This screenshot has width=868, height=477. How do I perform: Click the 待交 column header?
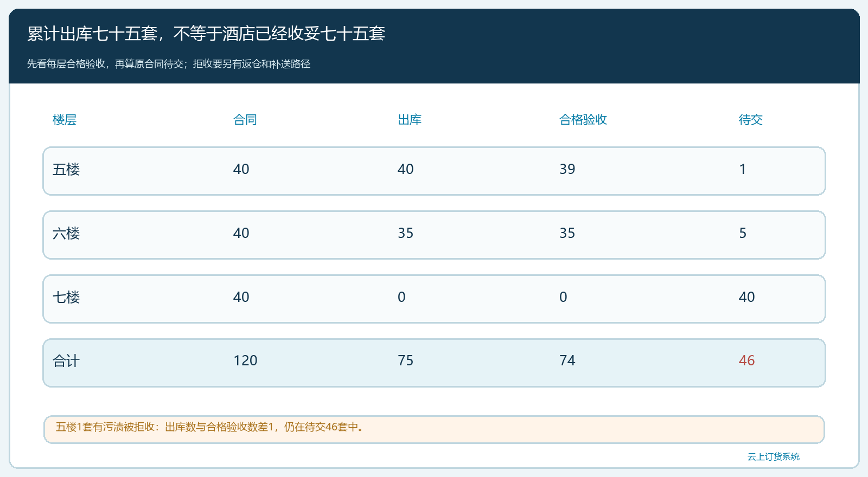pos(751,120)
